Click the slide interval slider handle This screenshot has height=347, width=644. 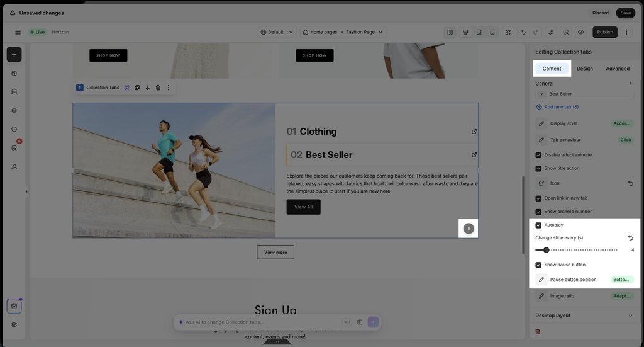(547, 250)
